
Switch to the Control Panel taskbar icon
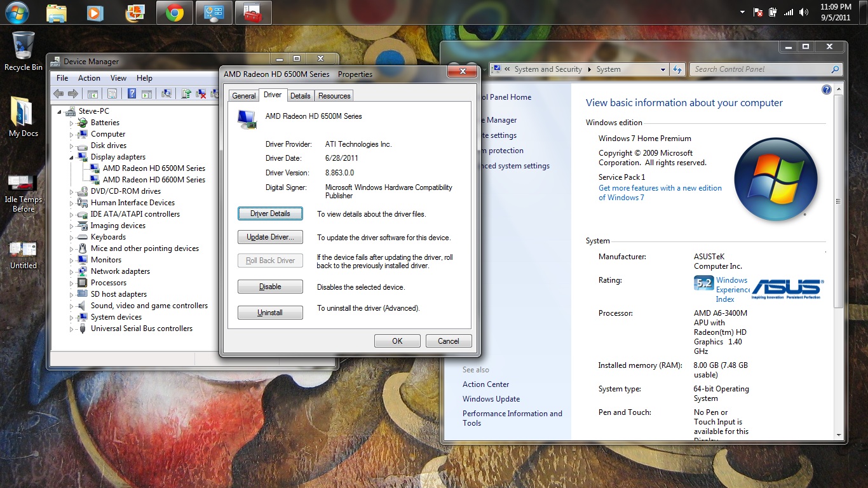tap(214, 13)
